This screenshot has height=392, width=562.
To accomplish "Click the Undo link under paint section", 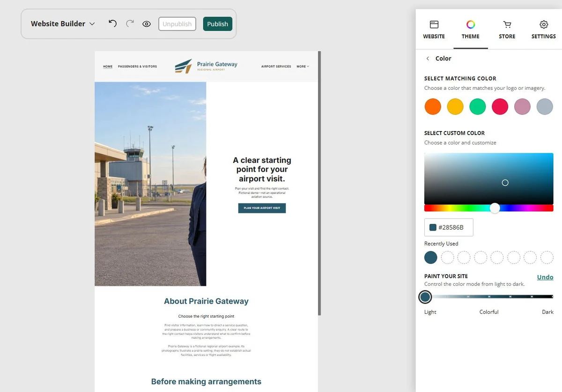I will (x=545, y=277).
